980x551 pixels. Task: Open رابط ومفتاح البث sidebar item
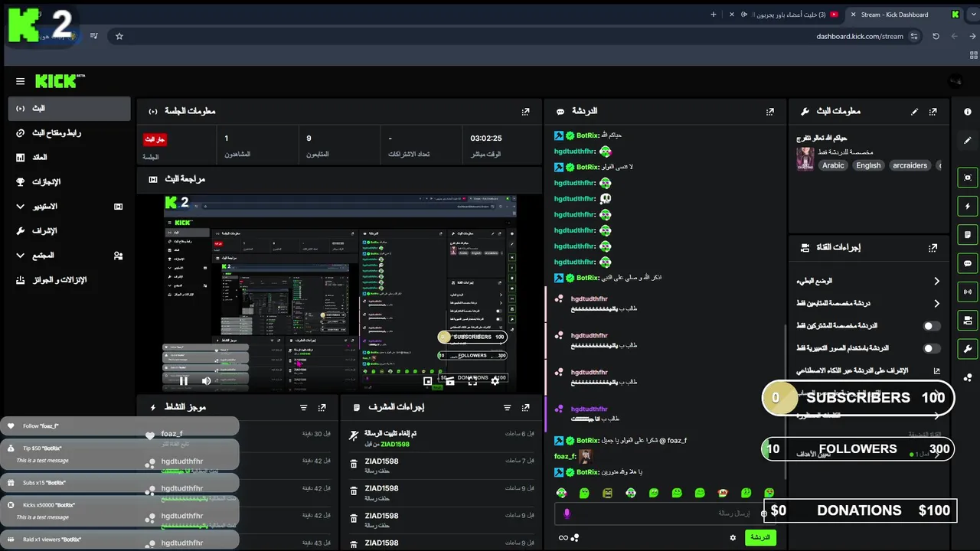[69, 133]
